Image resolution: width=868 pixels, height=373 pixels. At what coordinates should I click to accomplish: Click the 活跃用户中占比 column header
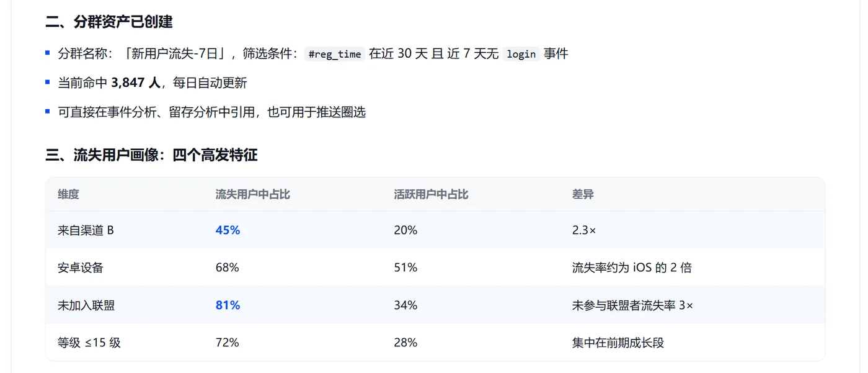[x=431, y=194]
